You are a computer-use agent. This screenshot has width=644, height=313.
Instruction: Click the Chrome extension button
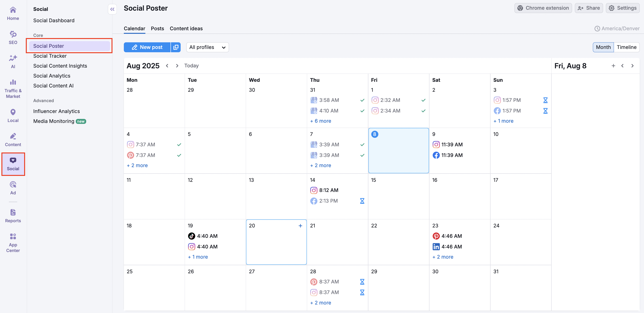(543, 8)
